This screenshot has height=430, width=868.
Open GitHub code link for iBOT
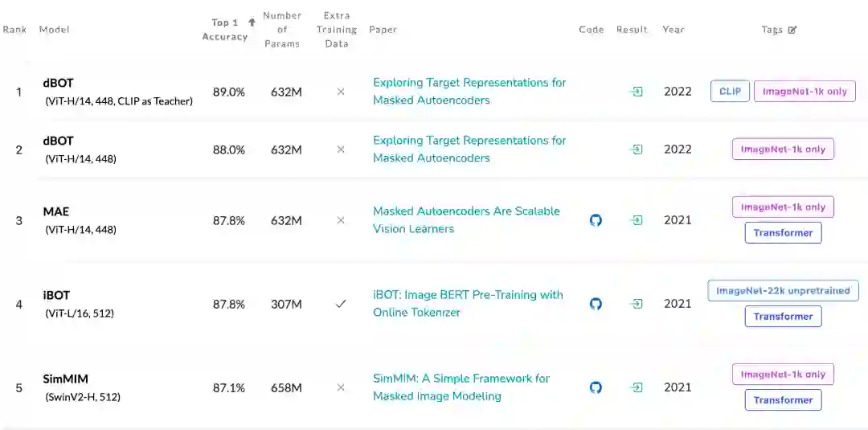tap(596, 304)
